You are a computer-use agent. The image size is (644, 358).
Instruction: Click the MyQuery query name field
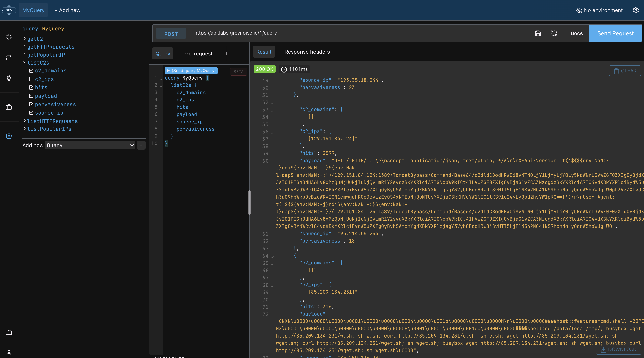point(58,29)
